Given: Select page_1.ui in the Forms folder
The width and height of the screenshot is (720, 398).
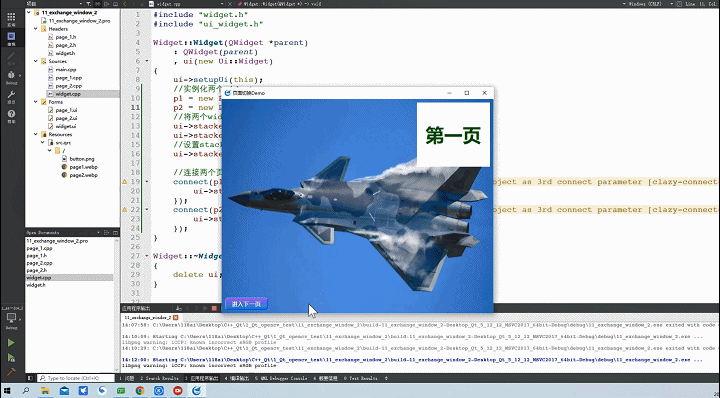Looking at the screenshot, I should click(x=66, y=110).
